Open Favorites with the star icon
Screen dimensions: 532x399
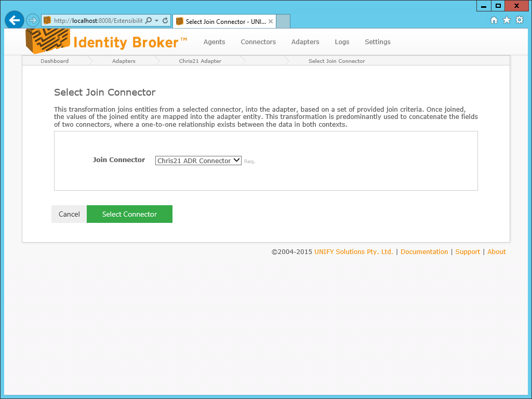[x=507, y=20]
